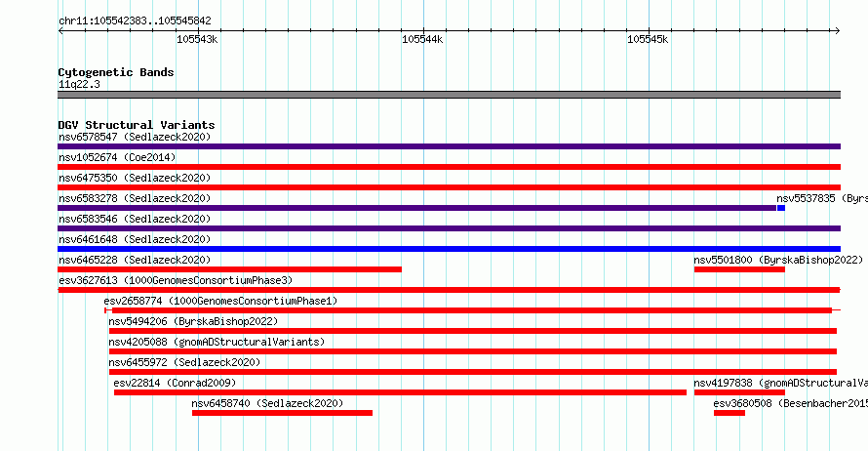
Task: Open esv22814 (Conrad2009) label
Action: (175, 383)
